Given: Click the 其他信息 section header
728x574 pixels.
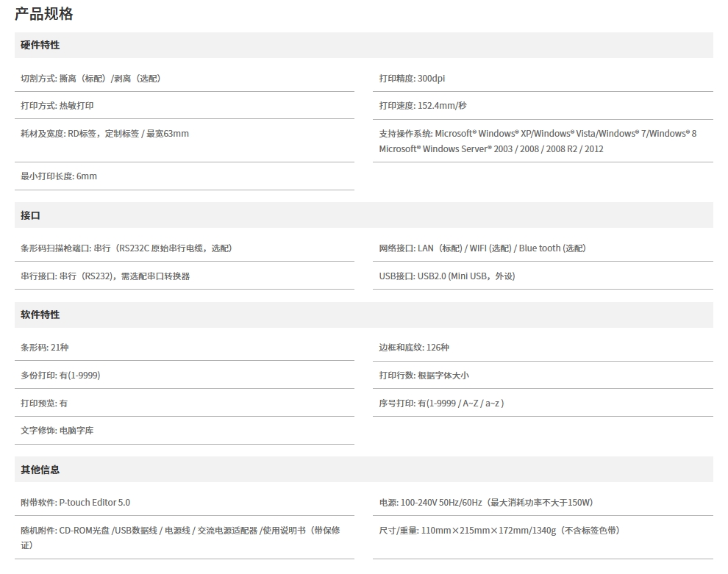Looking at the screenshot, I should pyautogui.click(x=40, y=470).
